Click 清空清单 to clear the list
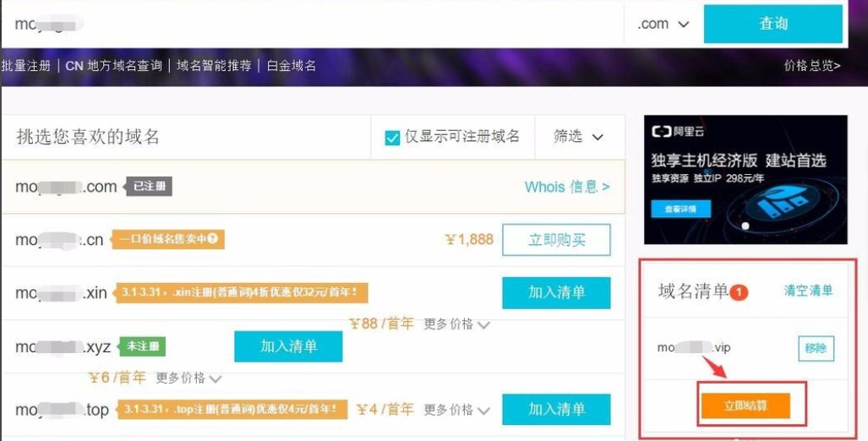 tap(808, 291)
